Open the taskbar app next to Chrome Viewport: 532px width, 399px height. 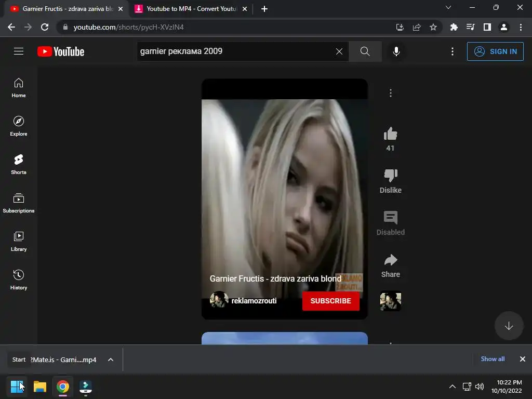click(86, 387)
